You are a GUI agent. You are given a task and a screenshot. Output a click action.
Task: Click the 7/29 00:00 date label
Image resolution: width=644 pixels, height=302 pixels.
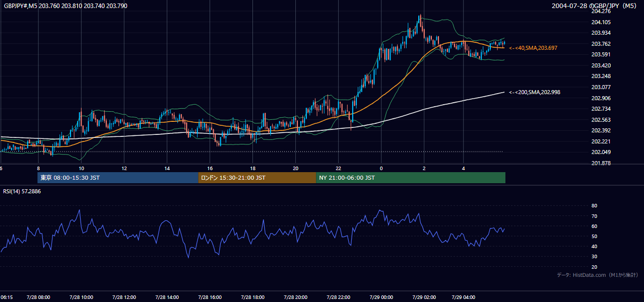pyautogui.click(x=381, y=297)
